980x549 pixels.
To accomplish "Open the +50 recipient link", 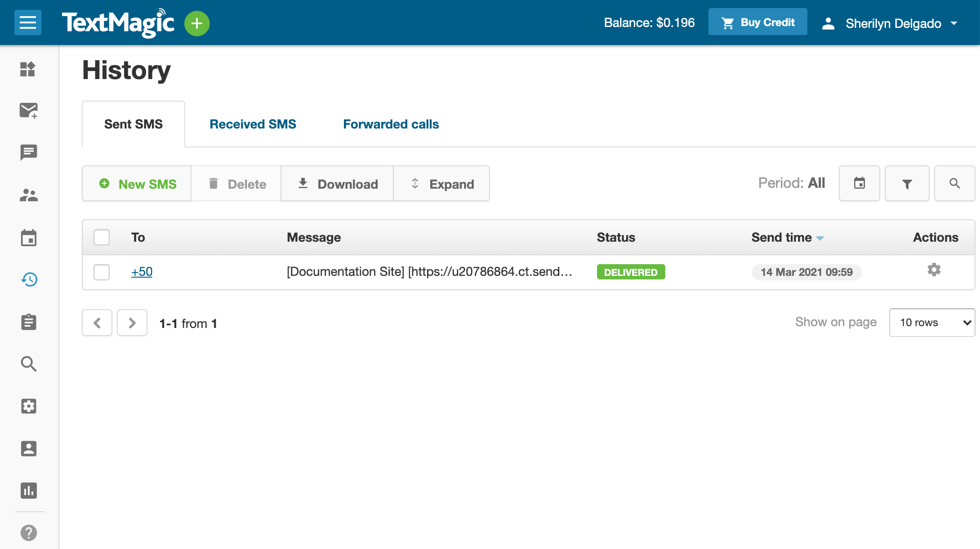I will [142, 272].
